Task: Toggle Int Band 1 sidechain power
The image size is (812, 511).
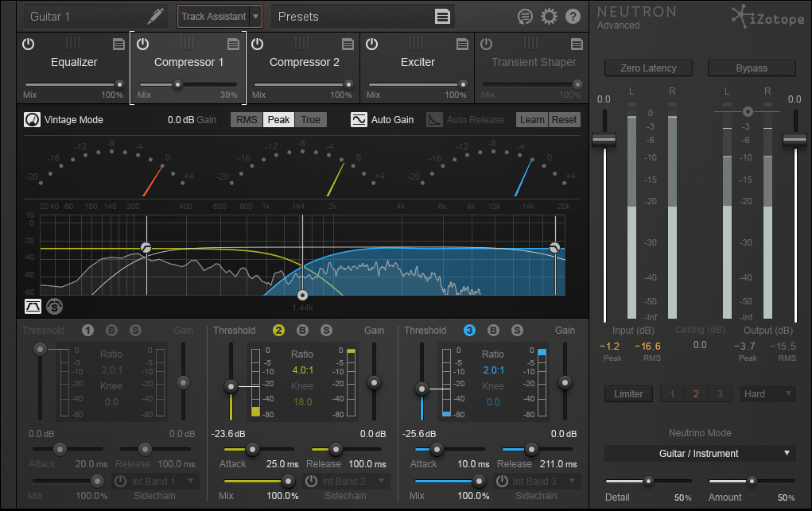Action: [121, 481]
